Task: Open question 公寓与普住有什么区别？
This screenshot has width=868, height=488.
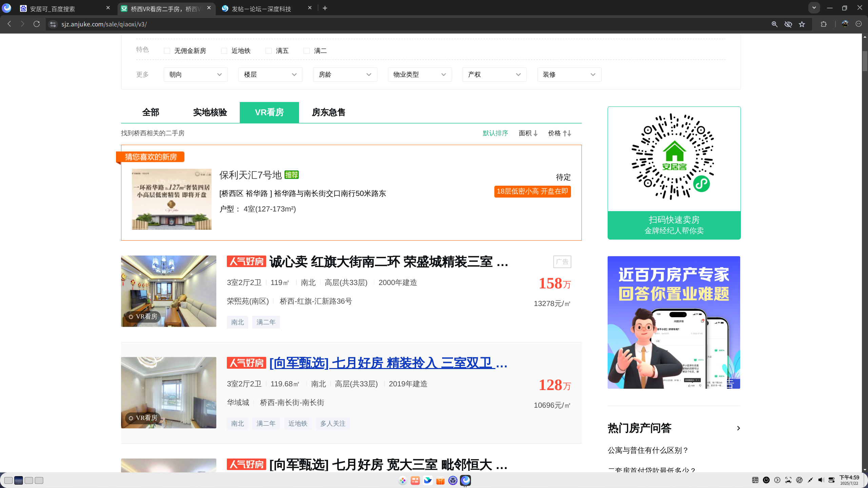Action: coord(648,450)
